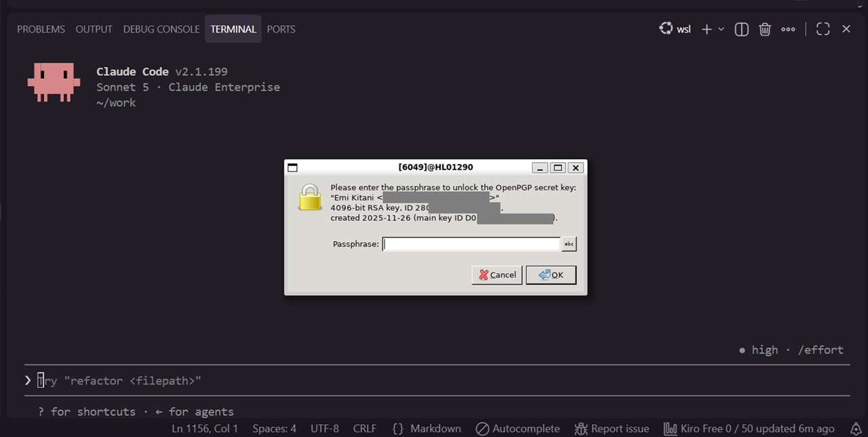
Task: Open Kiro Free usage status item
Action: click(749, 429)
